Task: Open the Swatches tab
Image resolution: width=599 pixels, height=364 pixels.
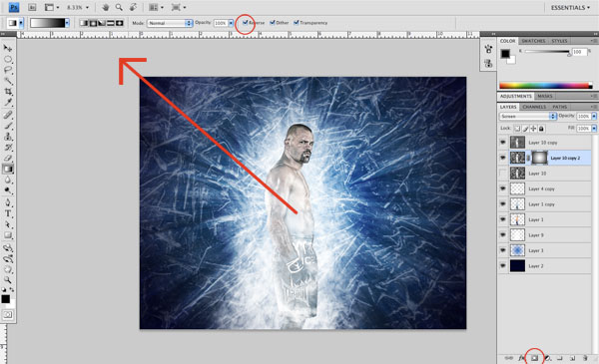Action: point(533,41)
